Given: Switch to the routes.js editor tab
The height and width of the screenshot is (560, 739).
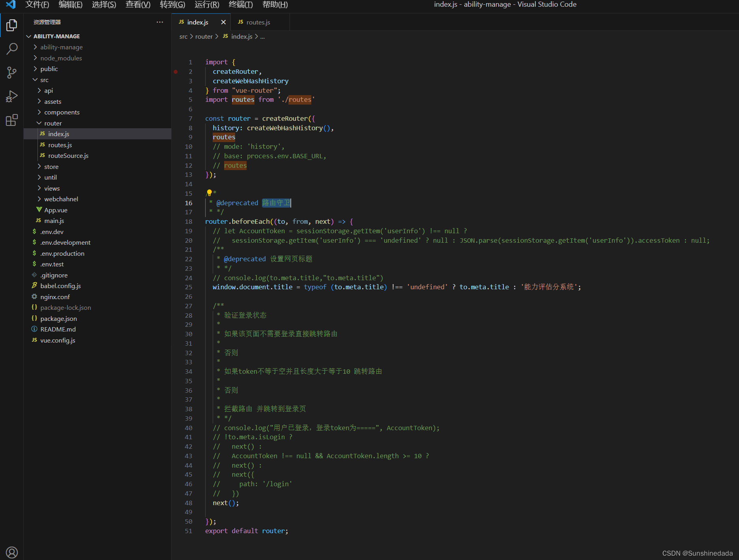Looking at the screenshot, I should pos(260,22).
